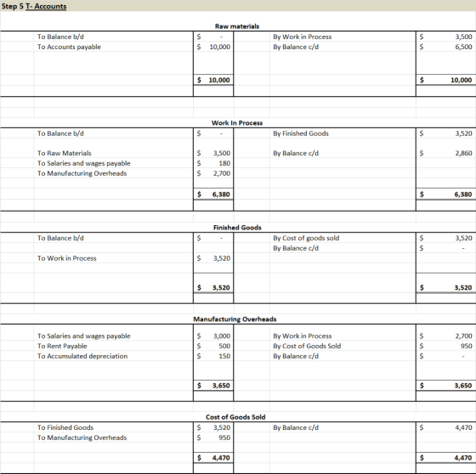
Task: Click the 6,500 balance c/d value
Action: tap(463, 47)
